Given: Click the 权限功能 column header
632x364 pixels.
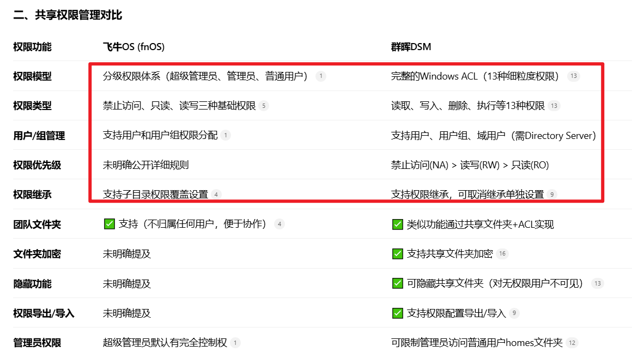Looking at the screenshot, I should (32, 47).
